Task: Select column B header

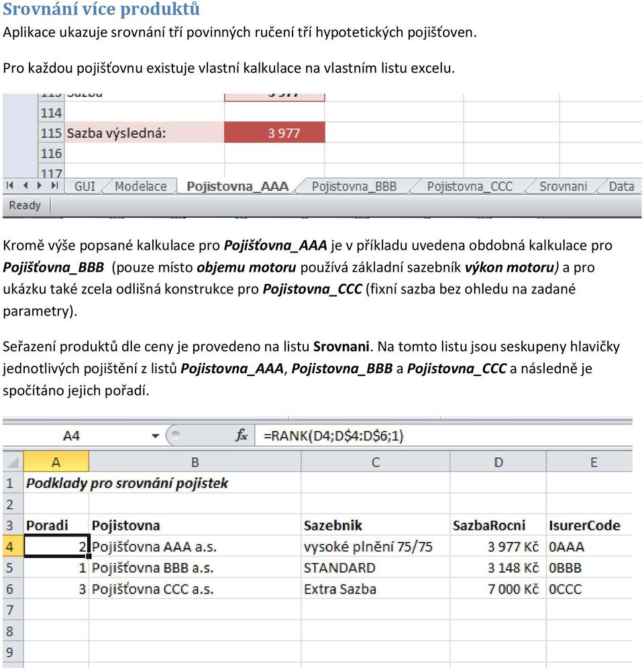Action: (x=195, y=462)
